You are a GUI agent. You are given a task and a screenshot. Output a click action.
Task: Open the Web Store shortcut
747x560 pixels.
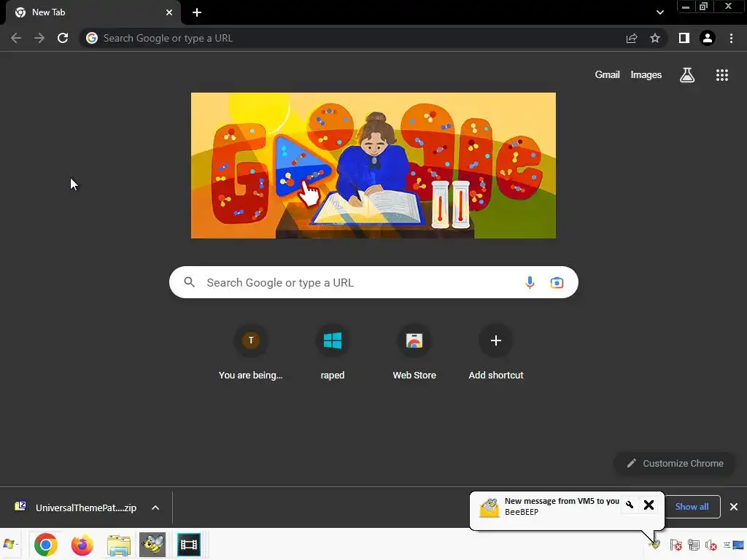pyautogui.click(x=414, y=353)
